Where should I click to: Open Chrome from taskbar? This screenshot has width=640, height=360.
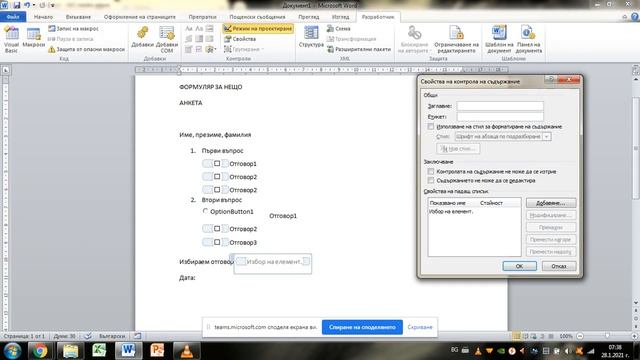[40, 351]
